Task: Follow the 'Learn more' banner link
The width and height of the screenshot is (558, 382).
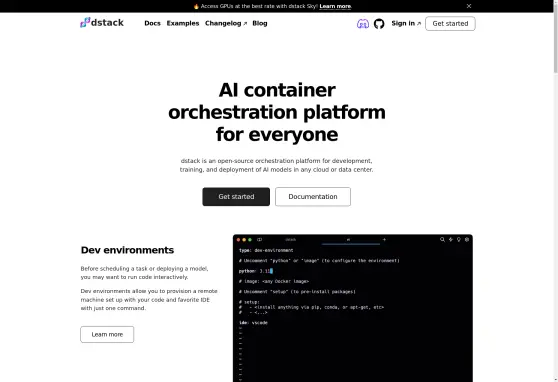Action: (x=335, y=6)
